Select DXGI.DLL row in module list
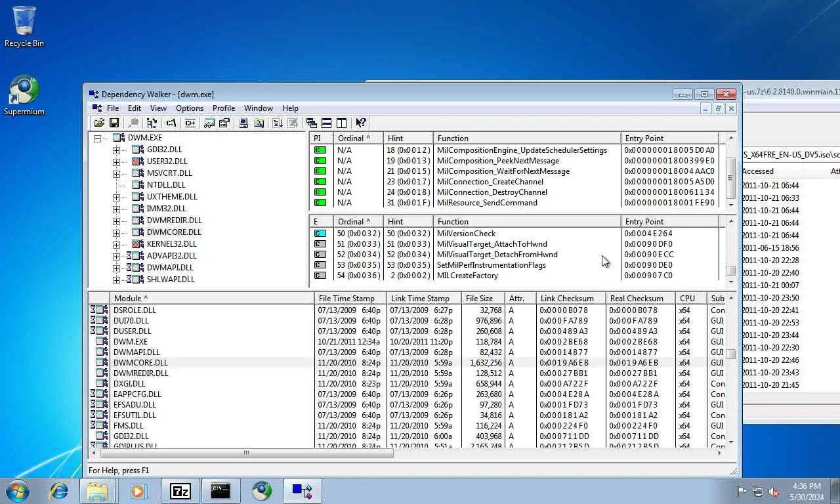This screenshot has height=504, width=840. point(407,384)
